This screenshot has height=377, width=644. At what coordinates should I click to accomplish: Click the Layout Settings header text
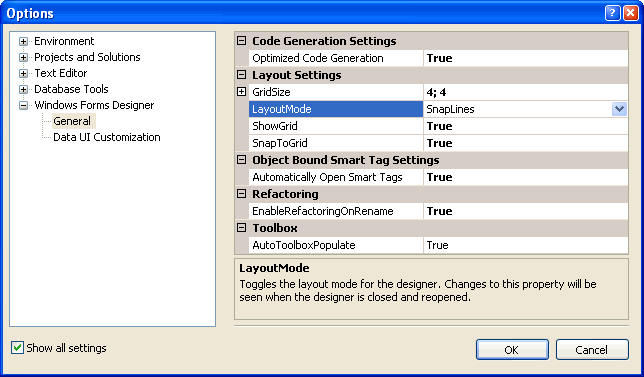click(x=297, y=75)
